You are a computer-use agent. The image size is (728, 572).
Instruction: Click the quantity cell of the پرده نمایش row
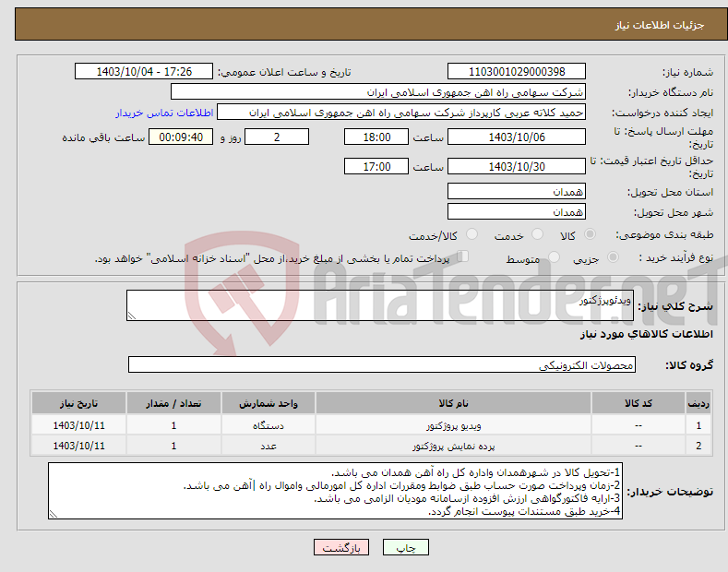tap(173, 446)
